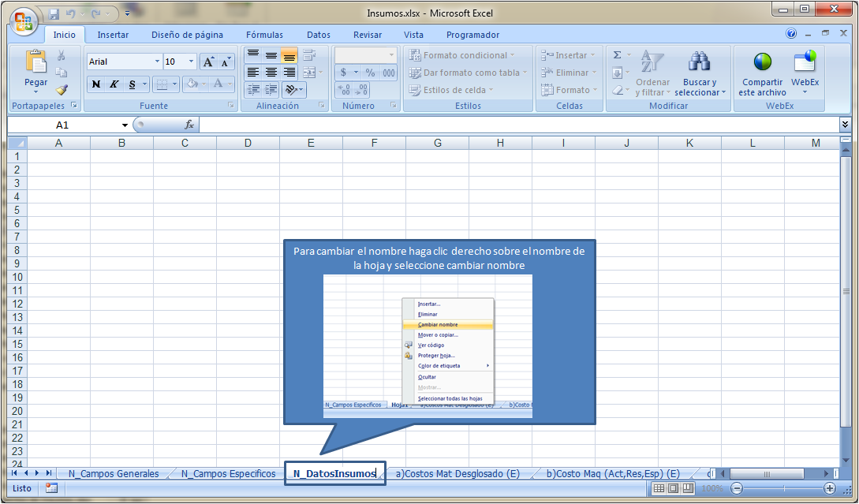Viewport: 859px width, 504px height.
Task: Click the fill color bucket
Action: pos(192,84)
